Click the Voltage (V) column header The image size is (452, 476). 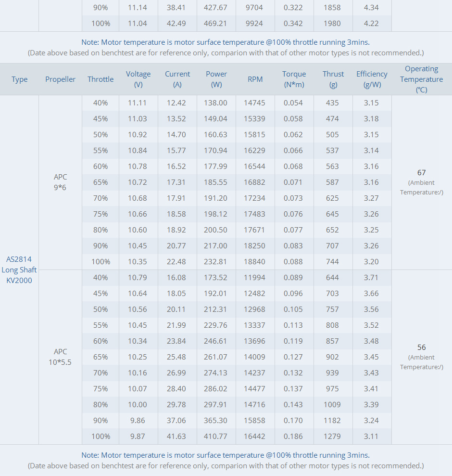[x=138, y=79]
